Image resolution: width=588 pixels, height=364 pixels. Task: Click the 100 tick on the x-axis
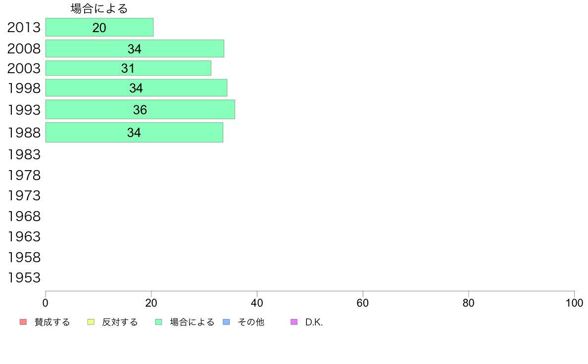coord(574,303)
